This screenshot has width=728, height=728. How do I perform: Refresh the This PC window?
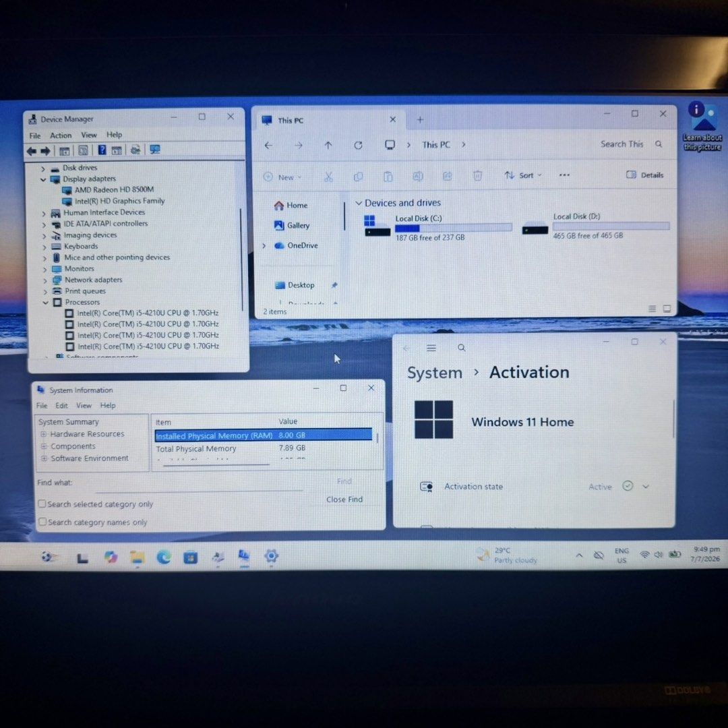(x=358, y=146)
